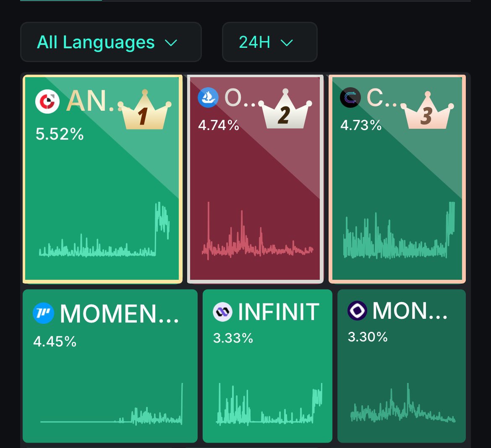Select the MON... 3.30% card
Screen dimensions: 491x448
[402, 366]
